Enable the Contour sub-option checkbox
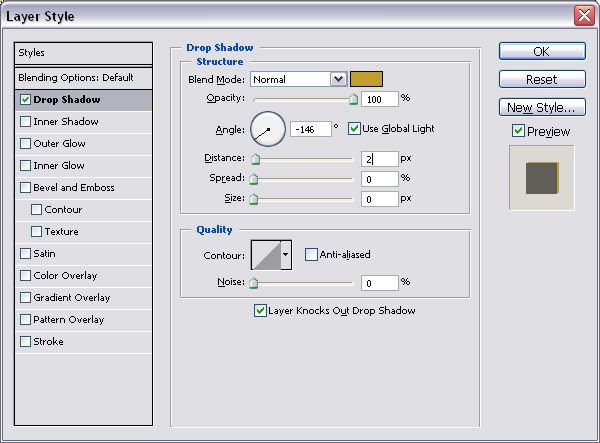Viewport: 600px width, 443px height. click(36, 210)
